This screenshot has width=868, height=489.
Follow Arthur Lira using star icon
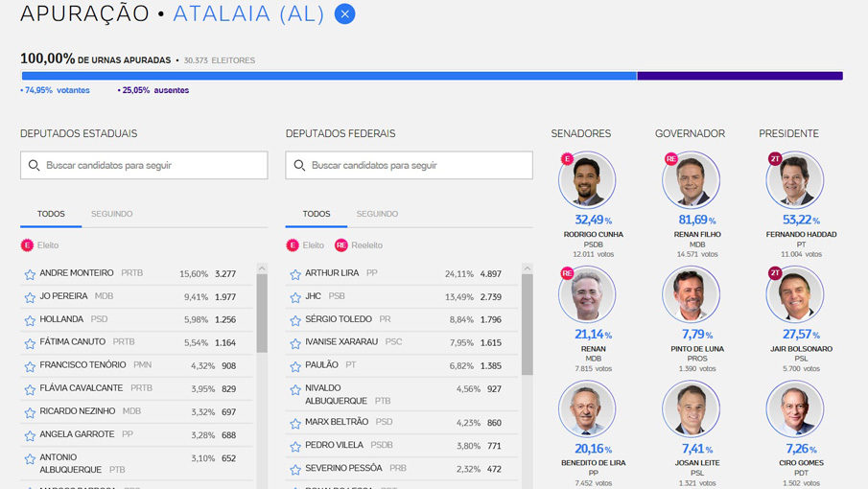click(x=295, y=274)
